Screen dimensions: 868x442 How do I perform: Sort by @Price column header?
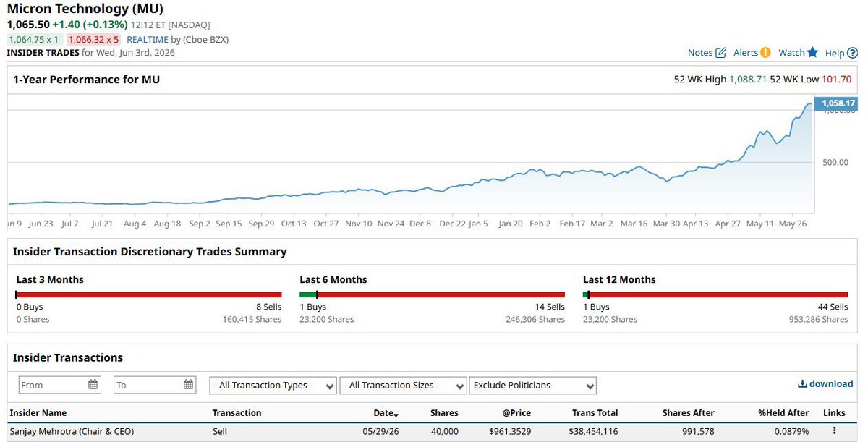(516, 413)
